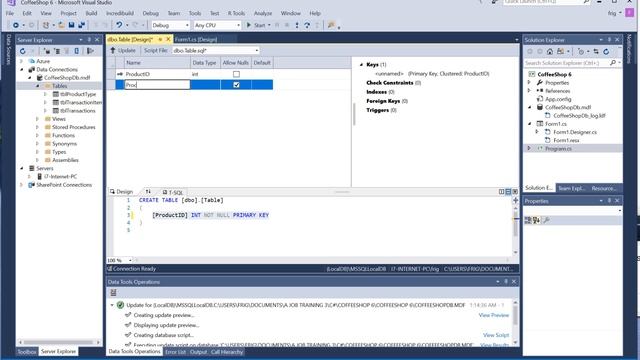
Task: Pin the Solution Explorer panel
Action: coord(609,40)
